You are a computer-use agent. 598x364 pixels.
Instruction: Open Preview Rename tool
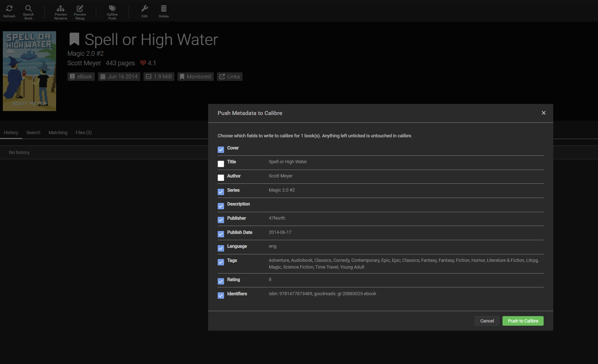click(x=61, y=12)
